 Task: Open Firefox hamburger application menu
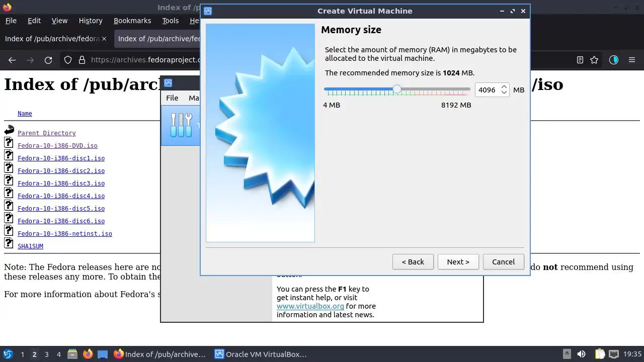(x=632, y=60)
